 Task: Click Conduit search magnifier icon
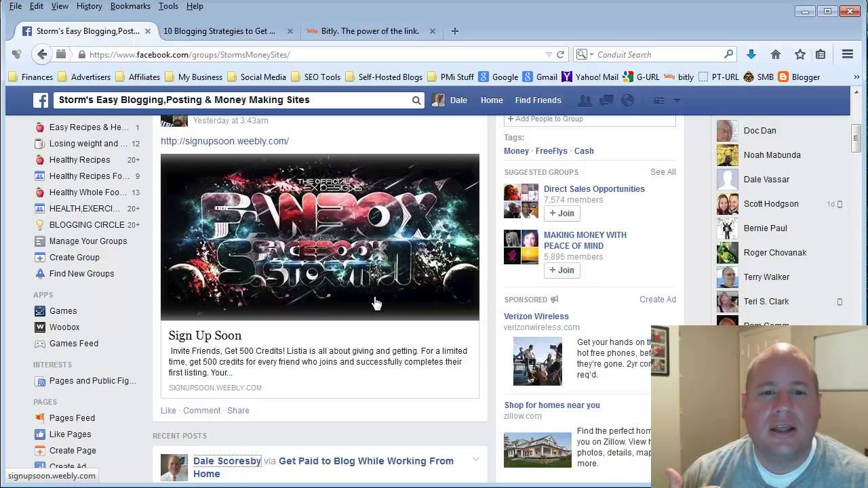(729, 54)
